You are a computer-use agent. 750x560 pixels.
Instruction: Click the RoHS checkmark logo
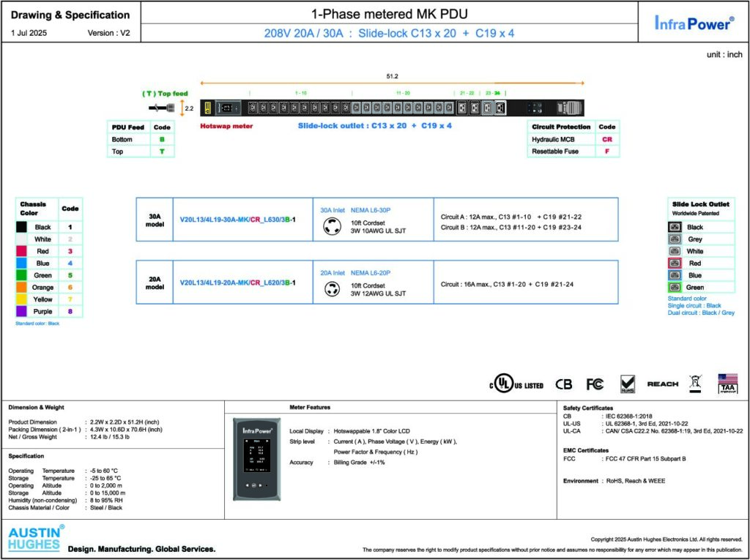(627, 384)
